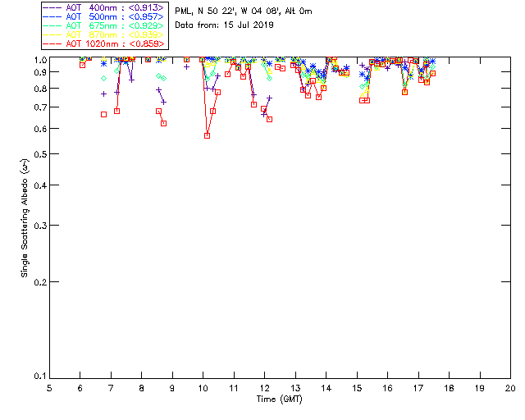Click the y-axis tick label '0.4'
Image resolution: width=525 pixels, height=420 pixels.
point(40,185)
